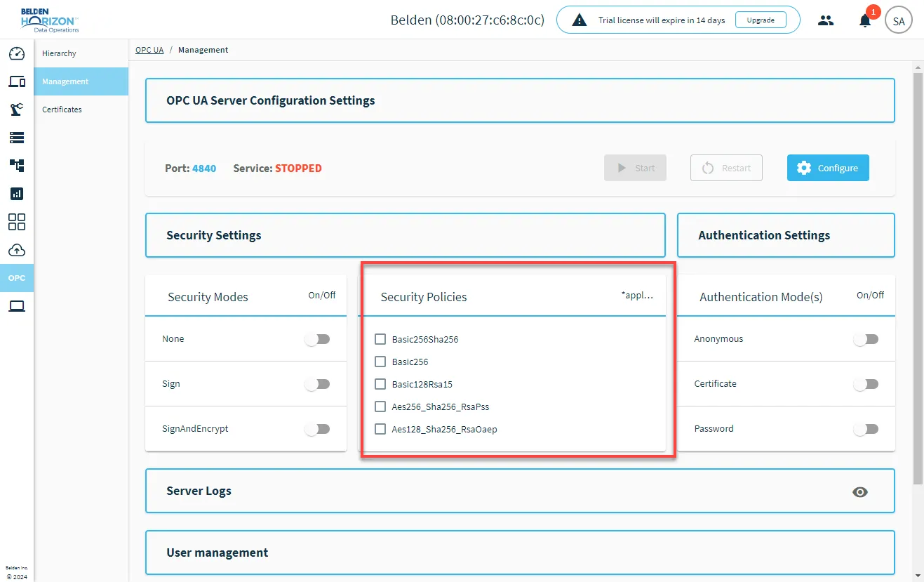Restart the OPC UA service
The image size is (924, 582).
click(x=726, y=168)
